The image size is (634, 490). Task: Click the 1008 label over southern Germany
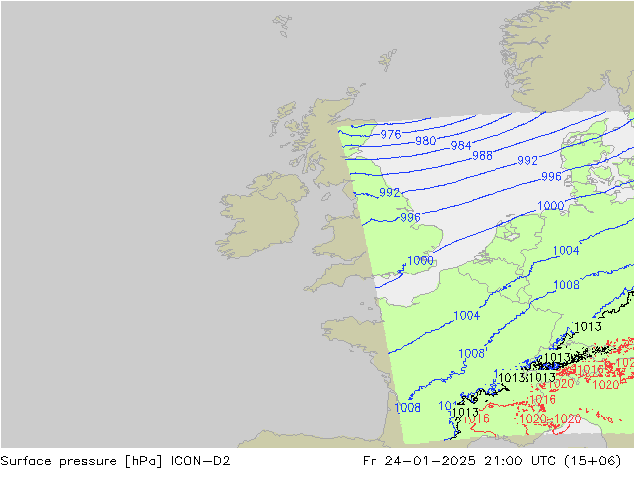(x=566, y=285)
